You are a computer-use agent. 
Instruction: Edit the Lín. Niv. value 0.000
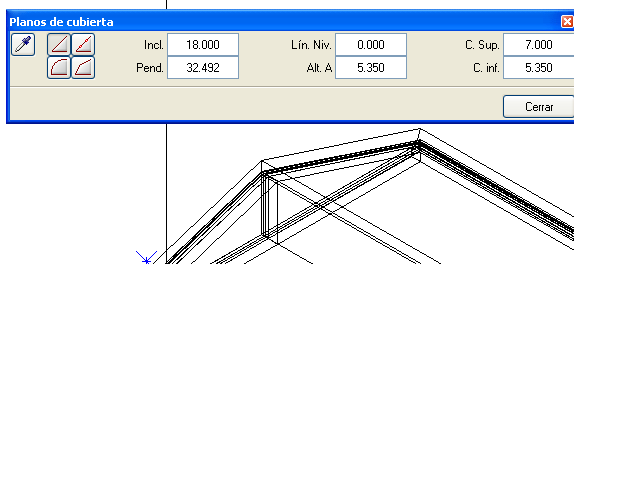(371, 44)
